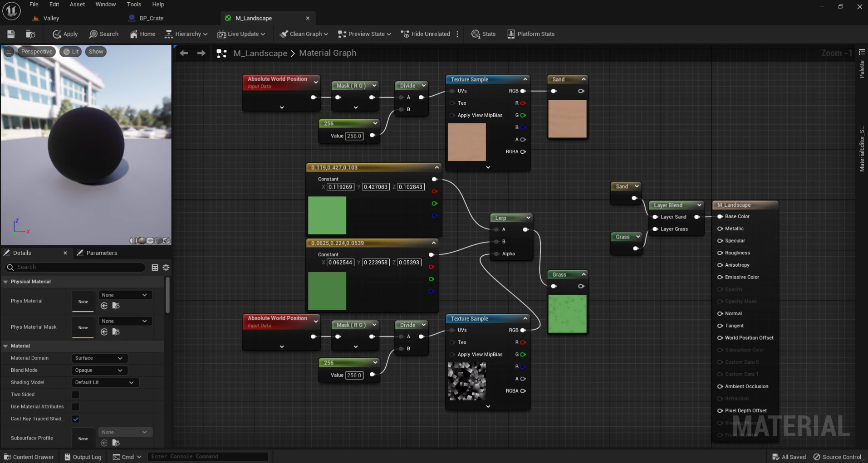The width and height of the screenshot is (868, 463).
Task: Open the Shading Model dropdown
Action: pyautogui.click(x=105, y=383)
